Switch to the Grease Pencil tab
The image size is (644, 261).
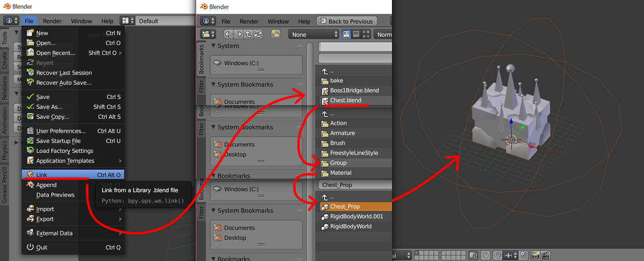(5, 185)
